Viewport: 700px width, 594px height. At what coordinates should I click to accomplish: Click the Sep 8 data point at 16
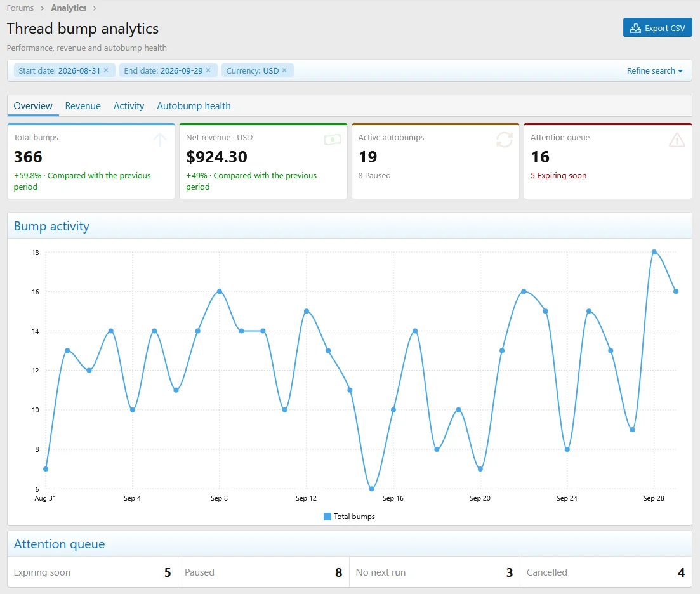(x=219, y=291)
